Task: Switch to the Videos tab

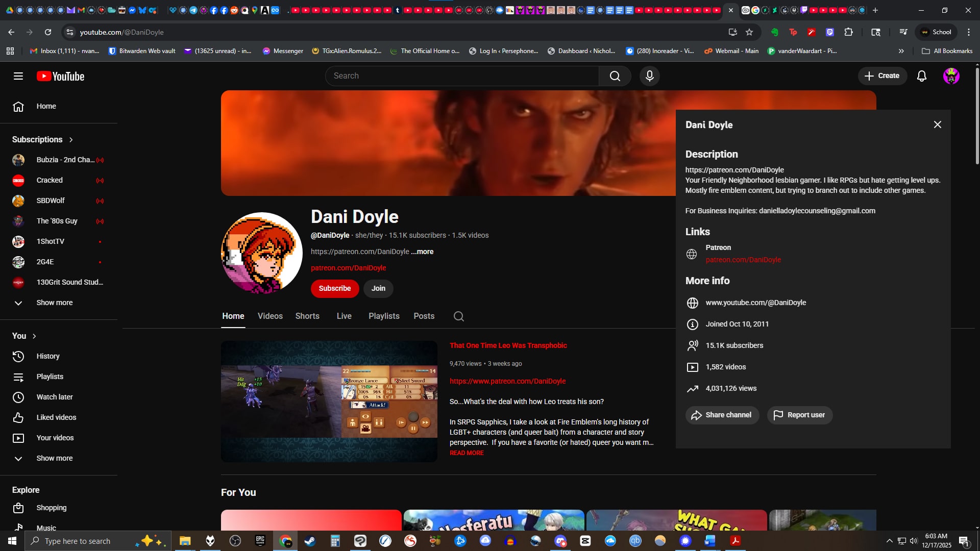Action: tap(270, 316)
